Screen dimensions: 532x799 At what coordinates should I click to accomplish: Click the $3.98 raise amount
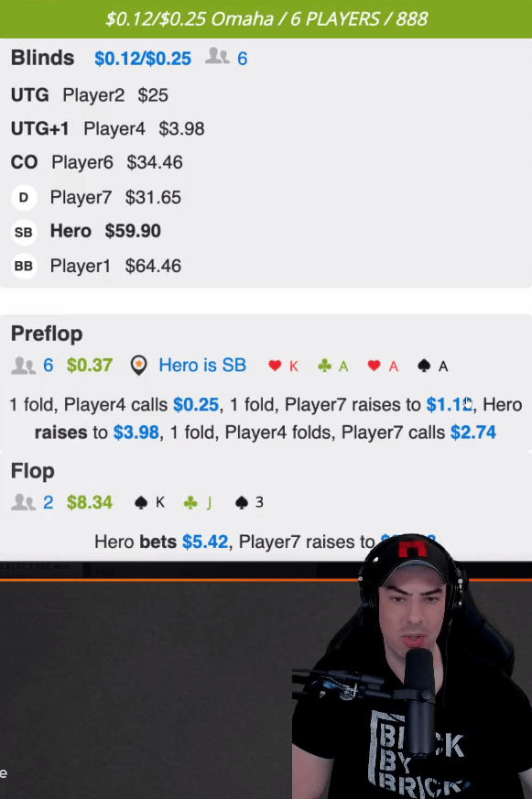point(136,432)
